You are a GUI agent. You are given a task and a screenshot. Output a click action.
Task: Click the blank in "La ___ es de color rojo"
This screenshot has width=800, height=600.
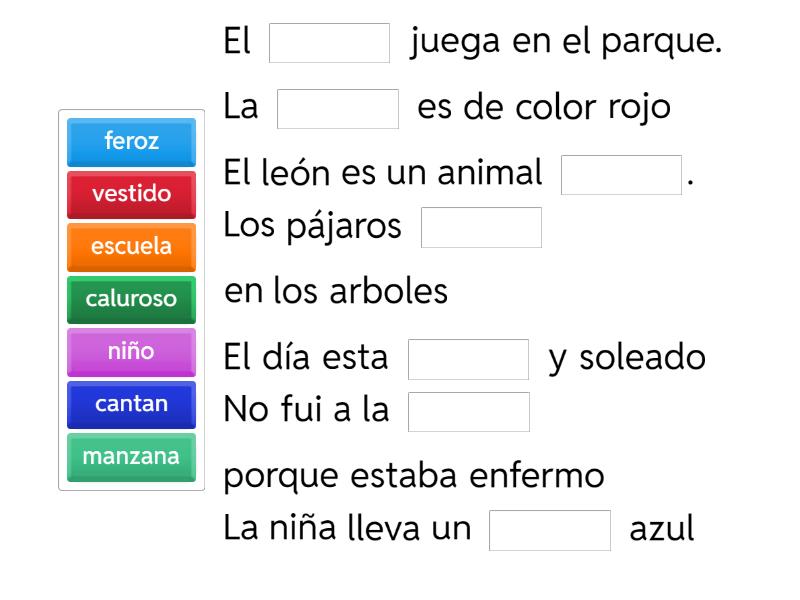point(338,106)
